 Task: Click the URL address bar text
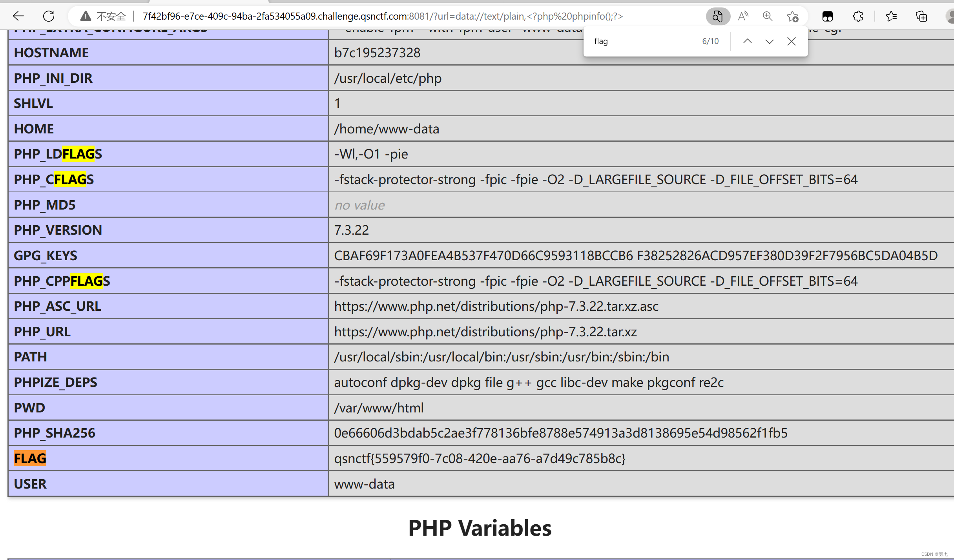tap(382, 16)
